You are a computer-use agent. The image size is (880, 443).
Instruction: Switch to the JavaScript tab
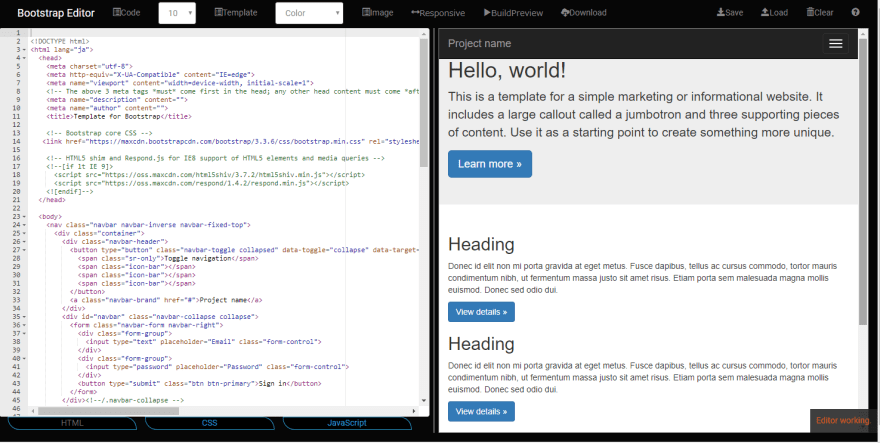[347, 423]
